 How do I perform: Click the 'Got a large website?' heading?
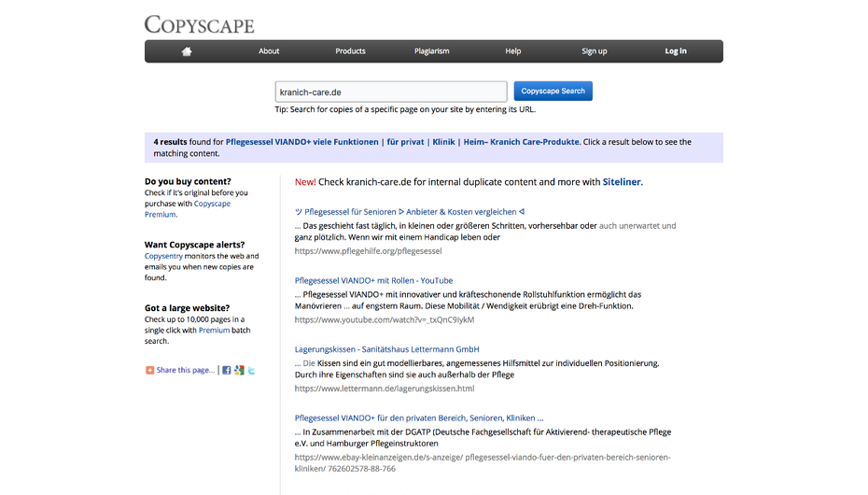pyautogui.click(x=187, y=307)
